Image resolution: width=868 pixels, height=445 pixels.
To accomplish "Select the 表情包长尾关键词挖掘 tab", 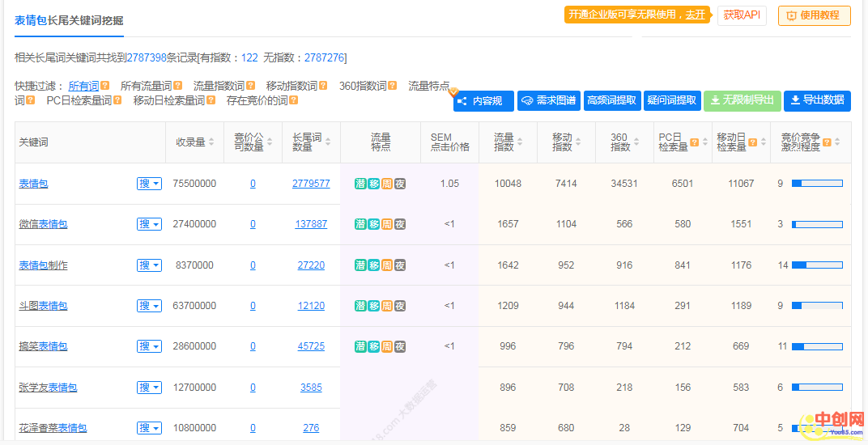I will 69,20.
